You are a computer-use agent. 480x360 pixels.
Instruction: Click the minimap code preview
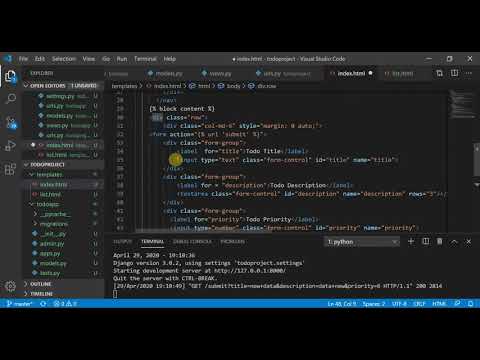[462, 104]
